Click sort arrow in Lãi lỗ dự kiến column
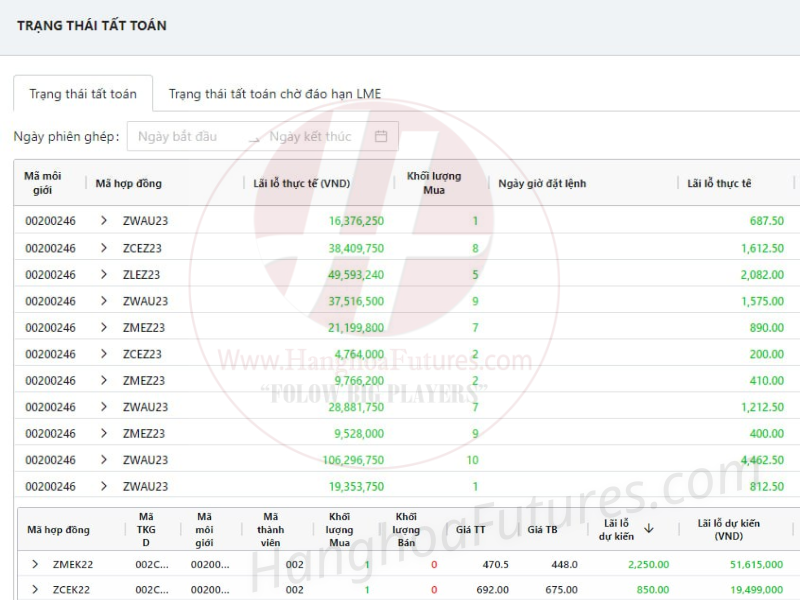Viewport: 800px width, 600px height. (648, 528)
